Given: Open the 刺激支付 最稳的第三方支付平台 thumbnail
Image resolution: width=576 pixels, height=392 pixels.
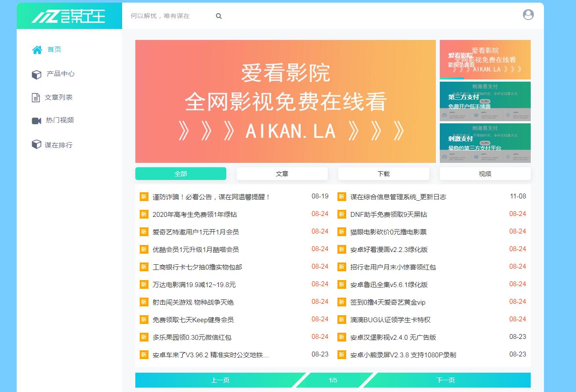Looking at the screenshot, I should point(485,143).
